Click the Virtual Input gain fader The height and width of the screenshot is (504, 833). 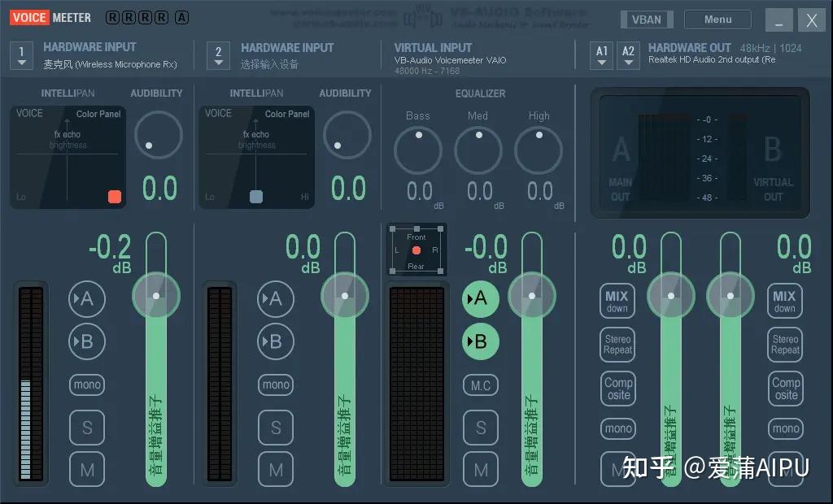[532, 297]
